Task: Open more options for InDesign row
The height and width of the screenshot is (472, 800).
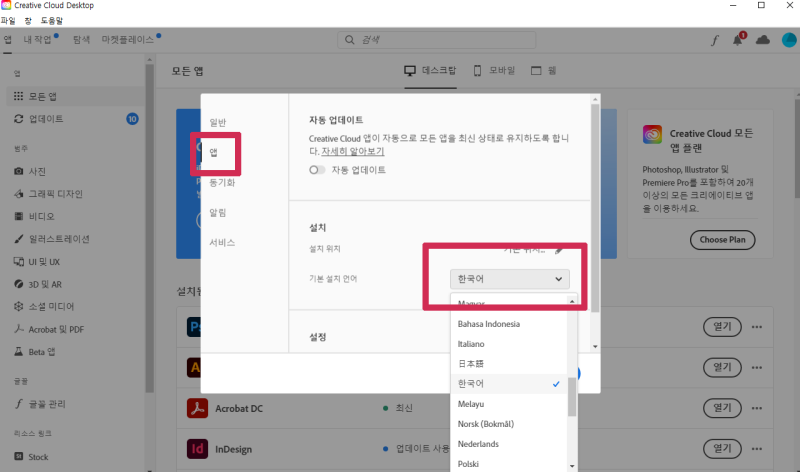Action: pos(757,449)
